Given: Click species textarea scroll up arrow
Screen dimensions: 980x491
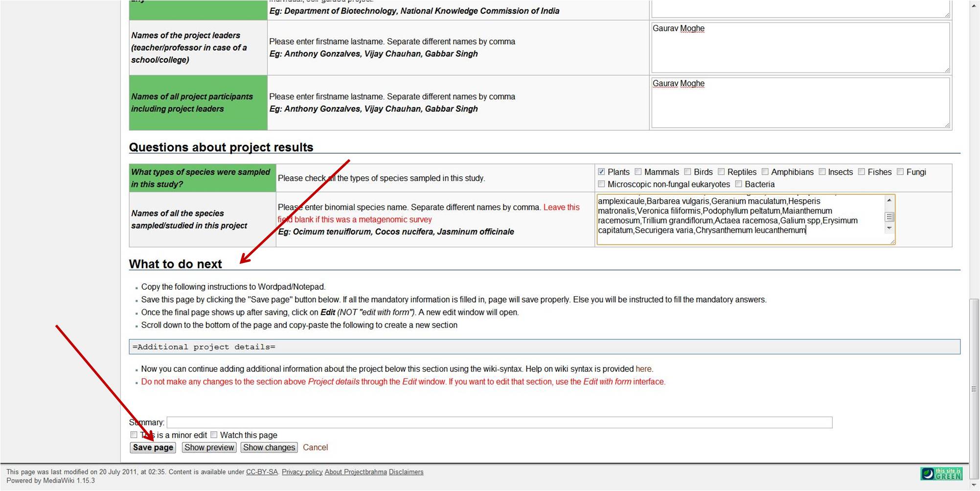Looking at the screenshot, I should 889,200.
